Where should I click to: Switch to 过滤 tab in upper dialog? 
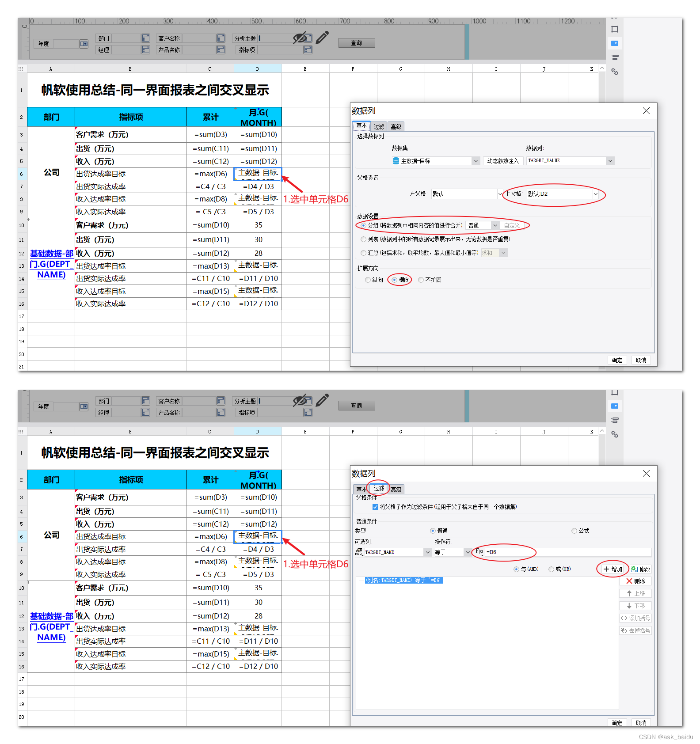tap(379, 126)
